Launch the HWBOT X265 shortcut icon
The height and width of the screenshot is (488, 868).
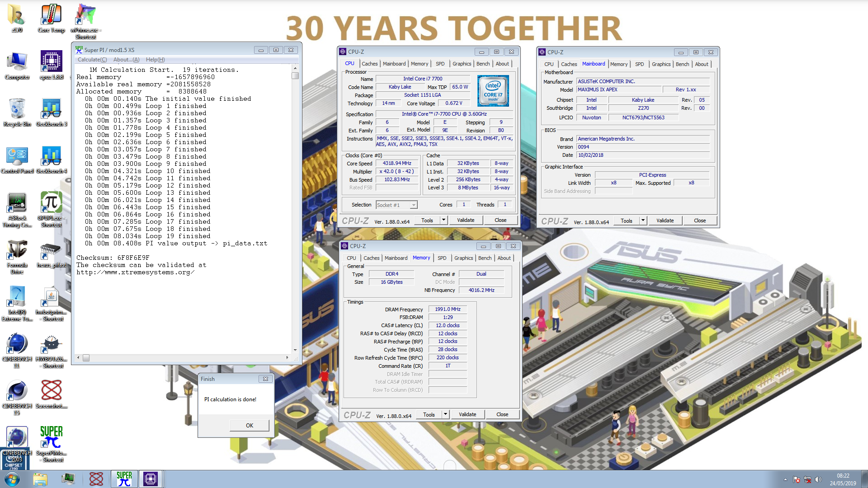click(51, 351)
